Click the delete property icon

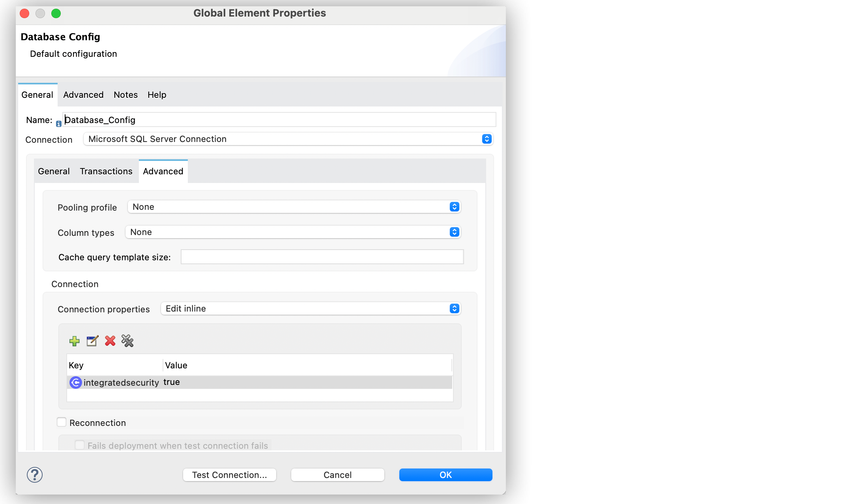pyautogui.click(x=110, y=341)
